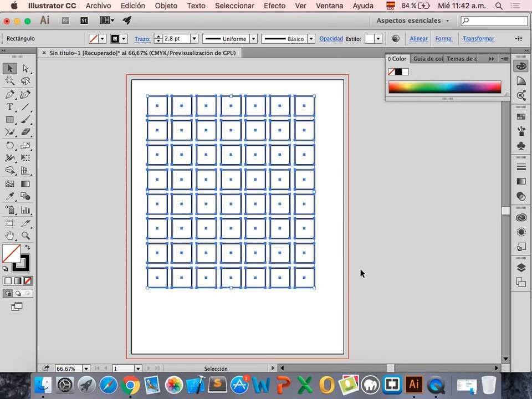Select the Shape Builder tool

9,171
